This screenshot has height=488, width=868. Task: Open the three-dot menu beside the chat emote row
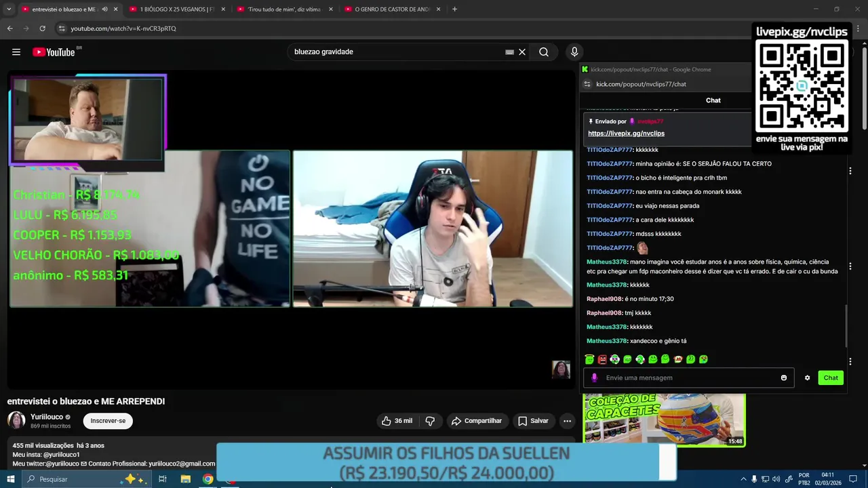pos(850,361)
